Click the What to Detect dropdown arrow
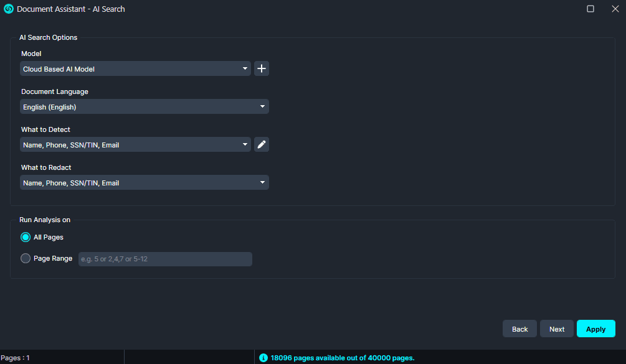The width and height of the screenshot is (626, 364). 245,144
